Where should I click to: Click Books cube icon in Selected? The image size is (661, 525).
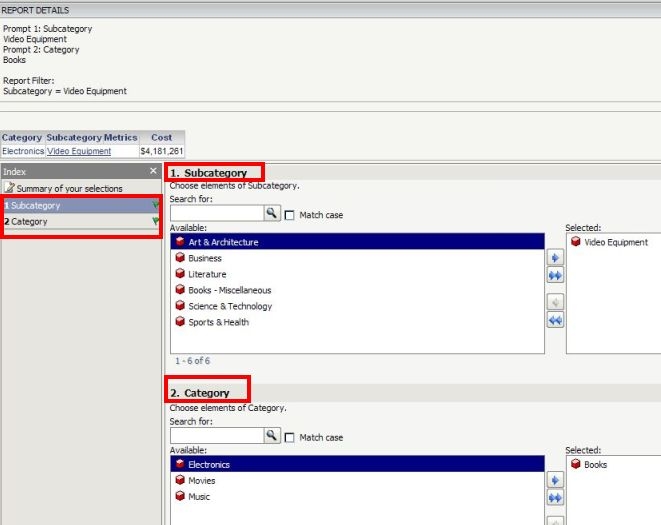[x=576, y=464]
